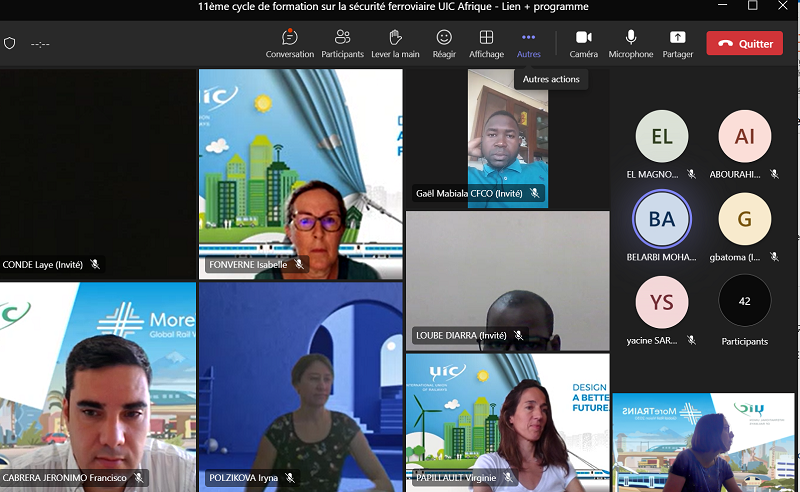Viewport: 800px width, 492px height.
Task: Click EL MAGNO... participant name
Action: [x=653, y=175]
